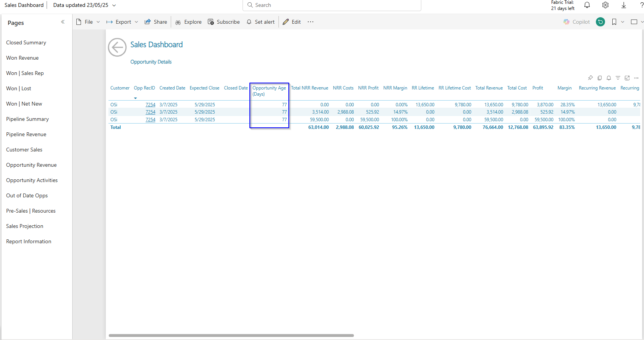Screen dimensions: 644x340
Task: Sort by the NRR Margin header
Action: click(x=395, y=88)
